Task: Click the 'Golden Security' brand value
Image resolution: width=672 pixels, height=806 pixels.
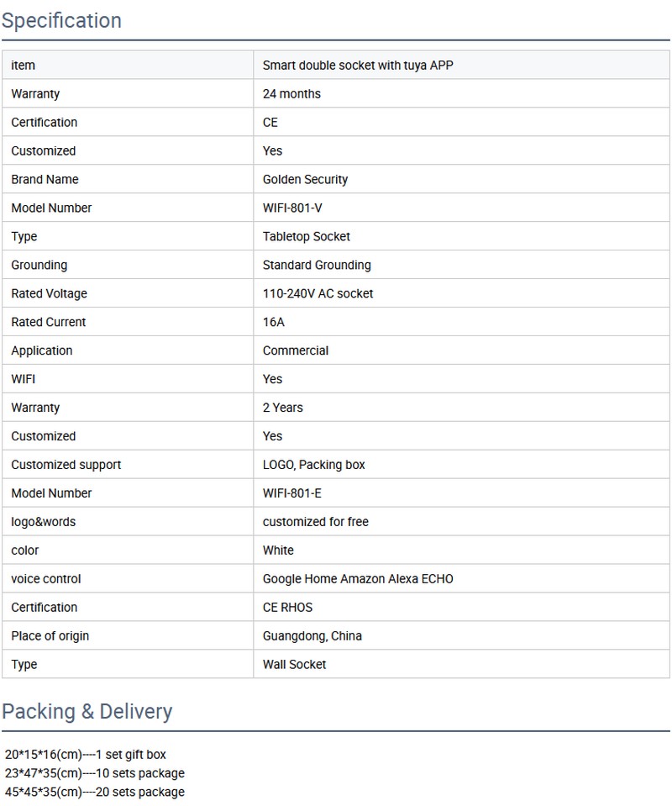Action: 305,180
